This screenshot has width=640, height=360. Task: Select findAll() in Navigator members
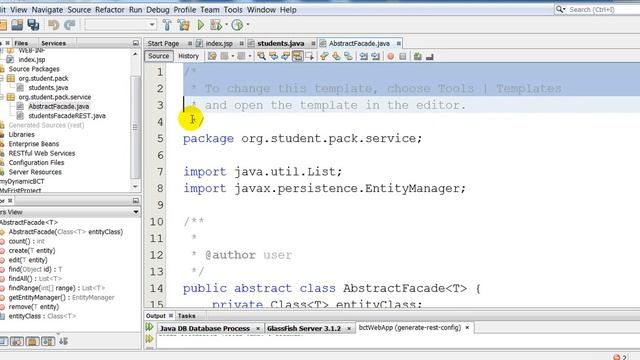coord(35,279)
